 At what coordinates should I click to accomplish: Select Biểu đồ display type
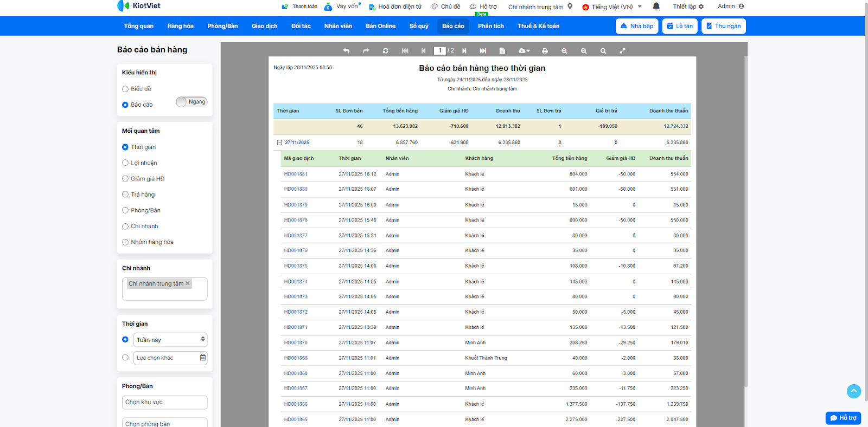point(125,89)
